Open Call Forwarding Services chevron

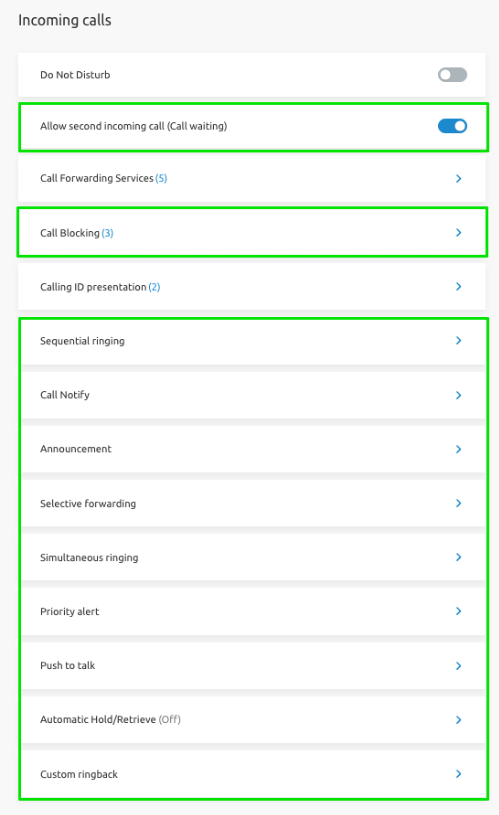(458, 178)
